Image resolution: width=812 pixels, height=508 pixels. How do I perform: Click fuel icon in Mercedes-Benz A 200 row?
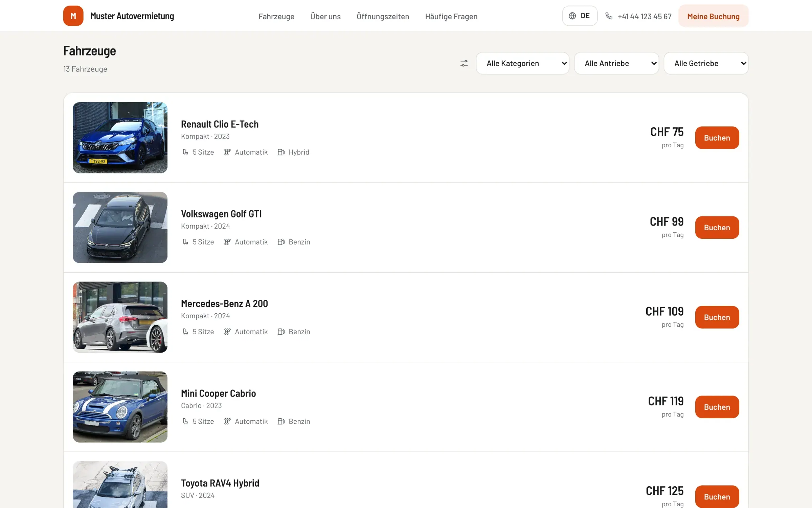(x=281, y=332)
